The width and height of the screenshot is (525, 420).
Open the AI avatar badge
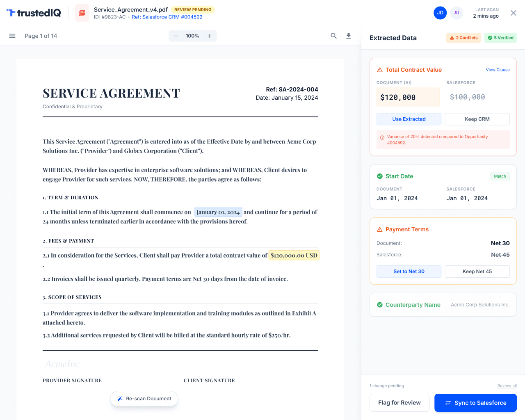pyautogui.click(x=457, y=13)
